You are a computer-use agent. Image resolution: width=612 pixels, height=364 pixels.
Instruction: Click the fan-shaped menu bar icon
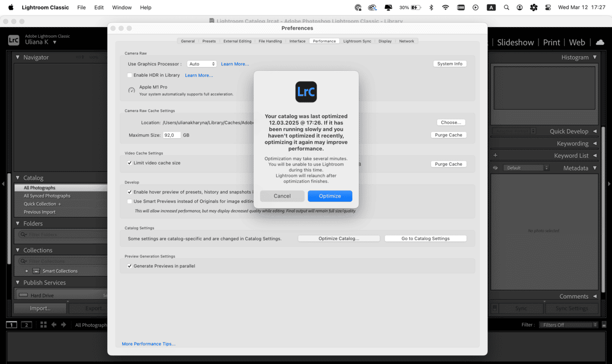534,8
